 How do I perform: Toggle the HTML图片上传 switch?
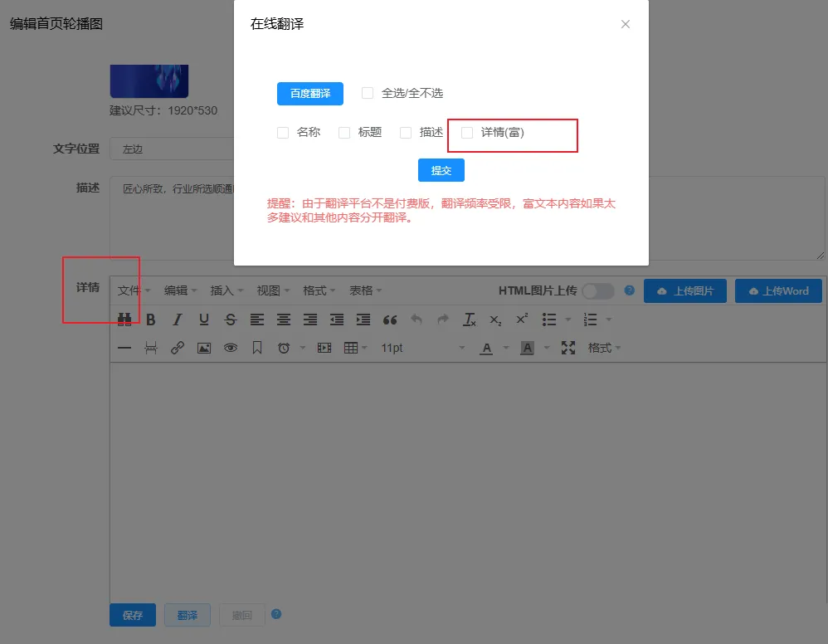tap(597, 291)
